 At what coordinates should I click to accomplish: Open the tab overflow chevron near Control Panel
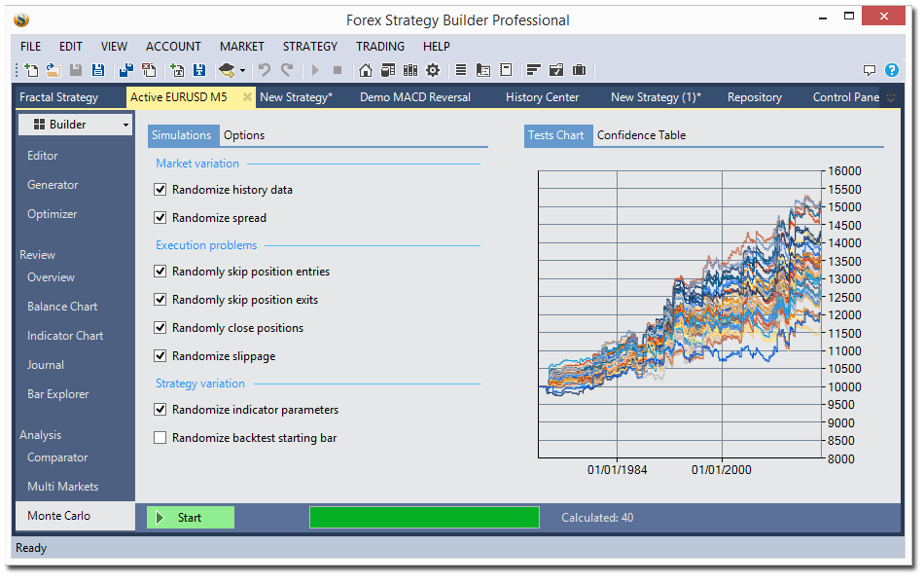click(891, 97)
